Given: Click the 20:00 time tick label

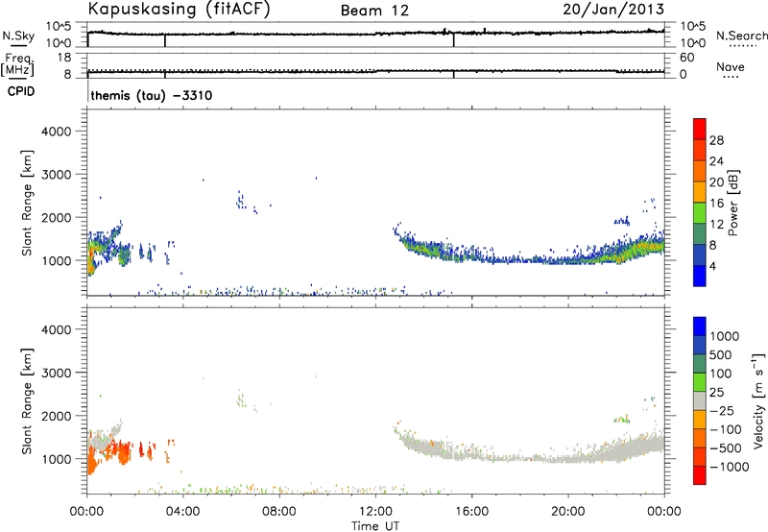Looking at the screenshot, I should [x=568, y=512].
